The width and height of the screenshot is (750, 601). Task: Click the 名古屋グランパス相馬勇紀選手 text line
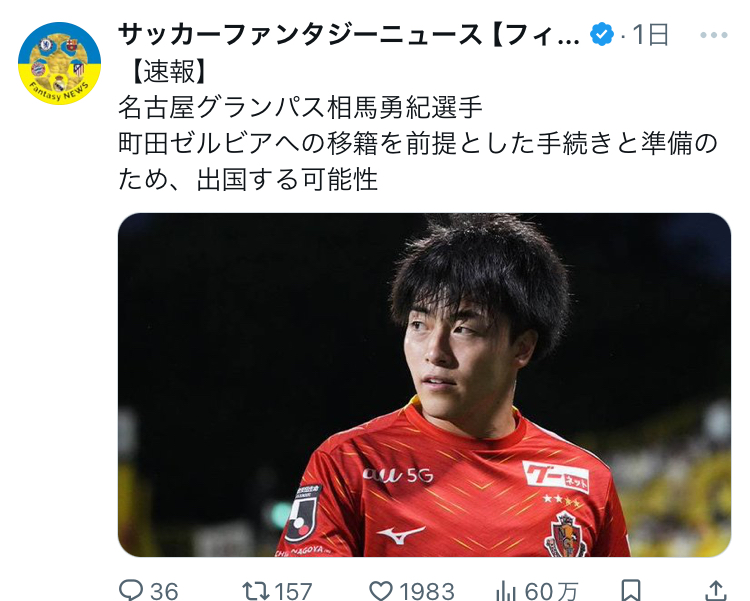(x=300, y=108)
